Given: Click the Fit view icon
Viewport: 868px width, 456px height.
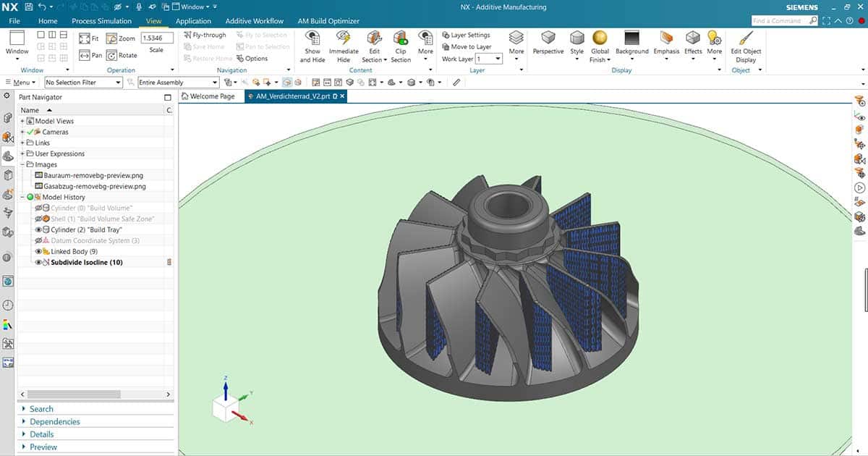Looking at the screenshot, I should point(85,38).
